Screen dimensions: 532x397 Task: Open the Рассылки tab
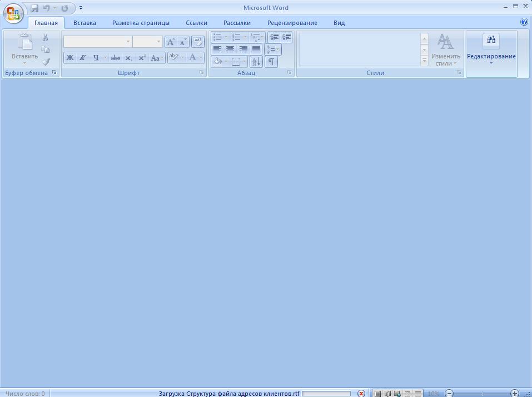pyautogui.click(x=237, y=23)
